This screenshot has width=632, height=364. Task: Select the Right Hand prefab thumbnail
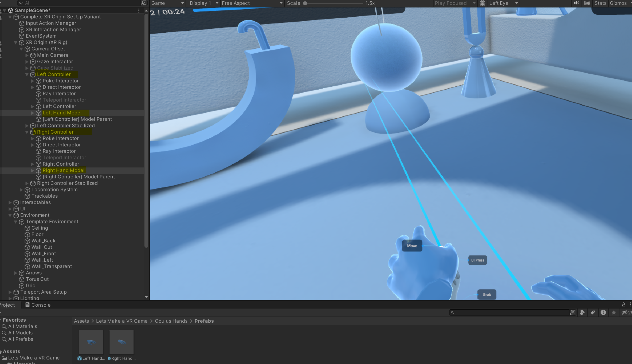pyautogui.click(x=121, y=342)
